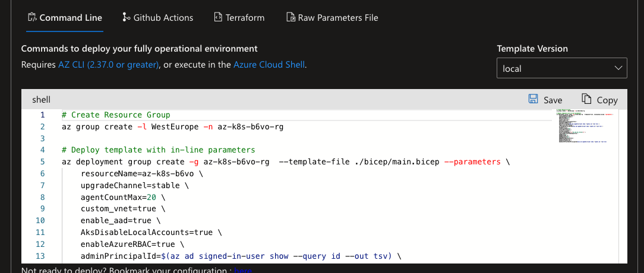Click line number 13 in the gutter
This screenshot has height=273, width=644.
[x=40, y=256]
